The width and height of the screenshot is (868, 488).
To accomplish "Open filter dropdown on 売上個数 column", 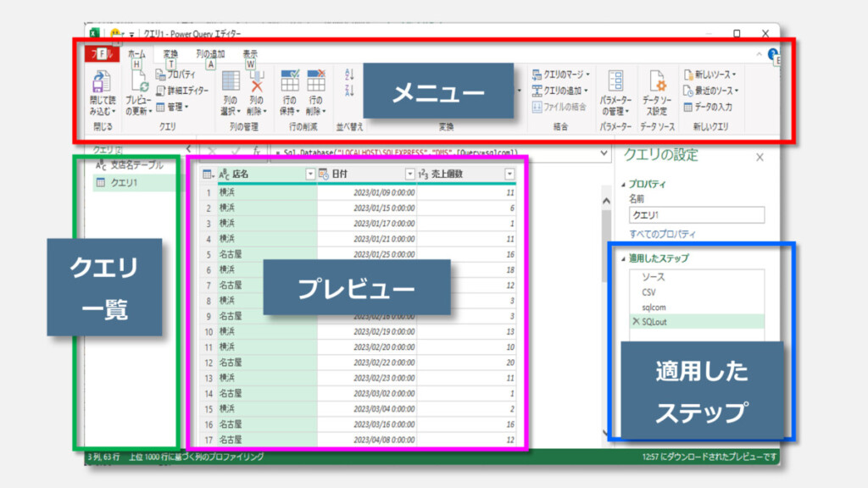I will pos(509,174).
